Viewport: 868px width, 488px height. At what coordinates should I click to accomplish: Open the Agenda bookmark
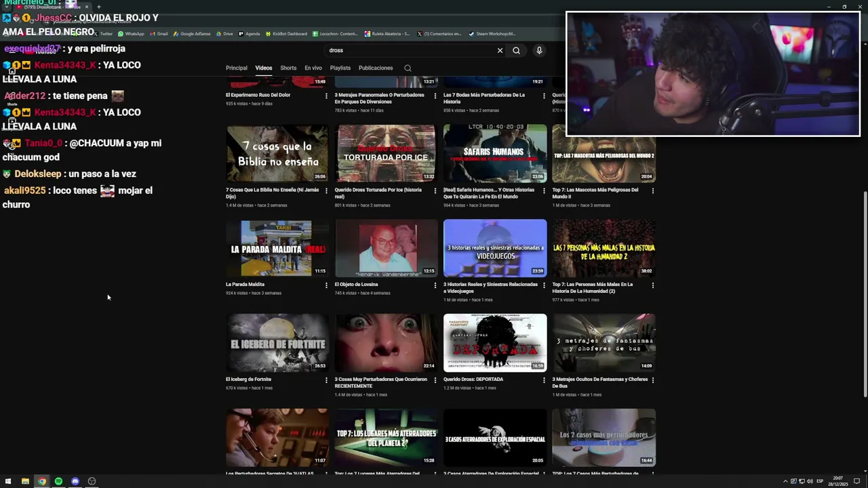click(x=249, y=34)
